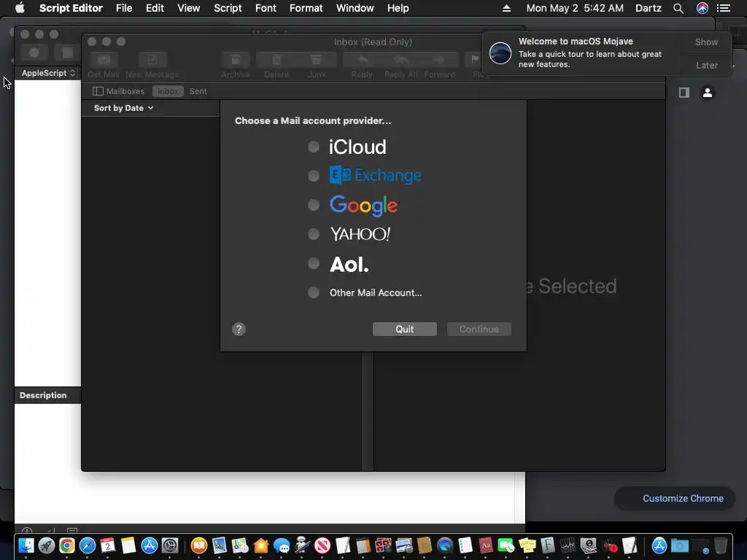Click Show on the Mojave welcome notification

(x=706, y=42)
